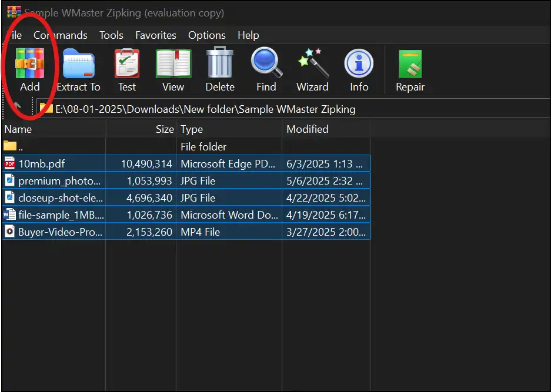
Task: Click the 'File folder' type cell
Action: [x=203, y=146]
